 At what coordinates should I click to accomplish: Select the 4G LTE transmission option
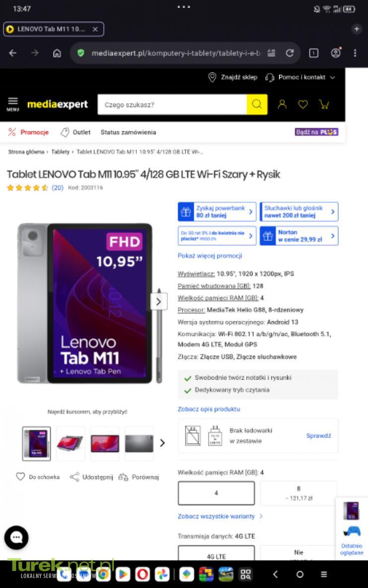tap(216, 554)
